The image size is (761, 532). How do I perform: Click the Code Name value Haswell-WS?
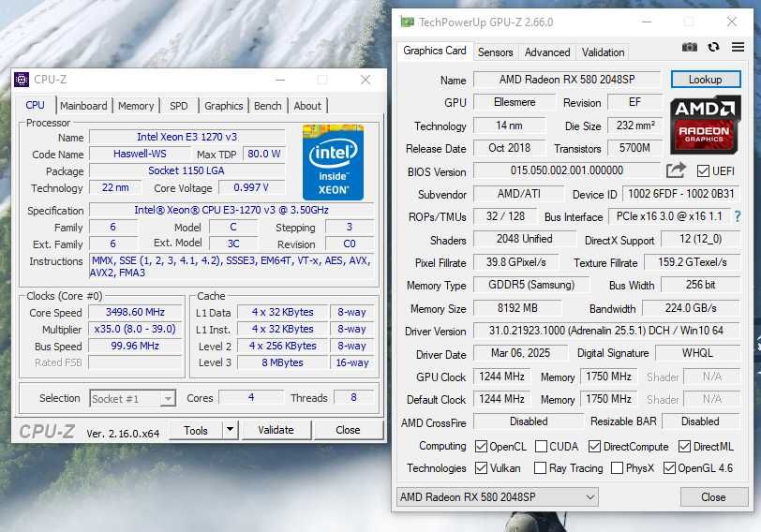[x=140, y=154]
